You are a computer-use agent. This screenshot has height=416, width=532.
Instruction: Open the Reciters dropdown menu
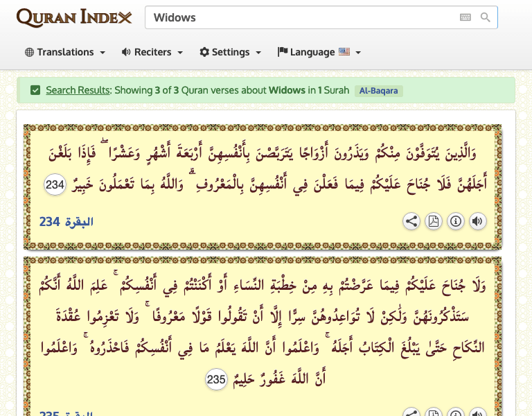tap(152, 52)
